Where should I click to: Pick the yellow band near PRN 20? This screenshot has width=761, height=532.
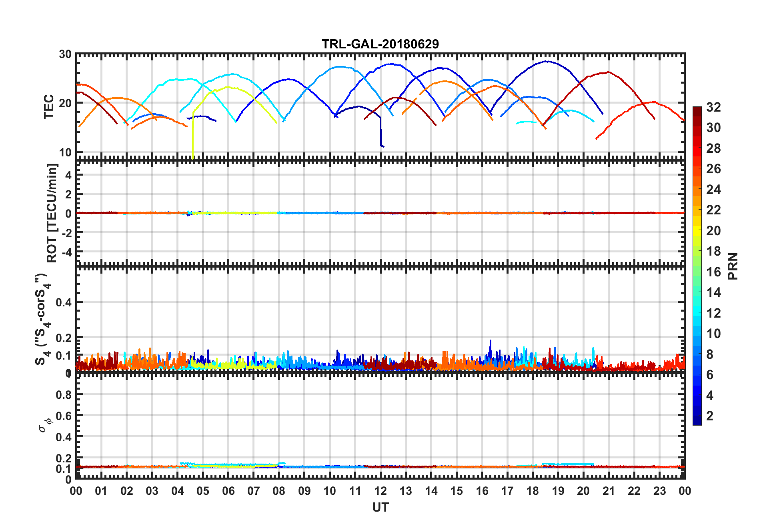pyautogui.click(x=697, y=230)
